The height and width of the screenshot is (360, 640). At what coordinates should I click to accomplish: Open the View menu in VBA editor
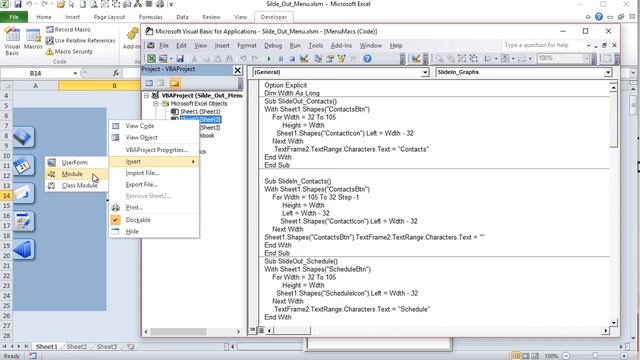[x=200, y=45]
